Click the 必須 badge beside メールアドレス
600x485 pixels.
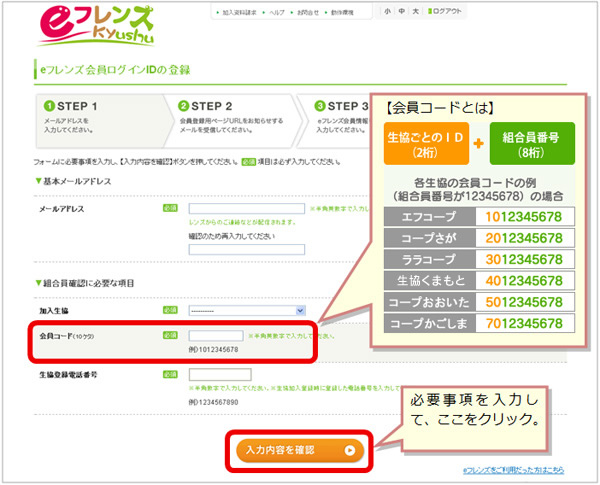pos(170,208)
